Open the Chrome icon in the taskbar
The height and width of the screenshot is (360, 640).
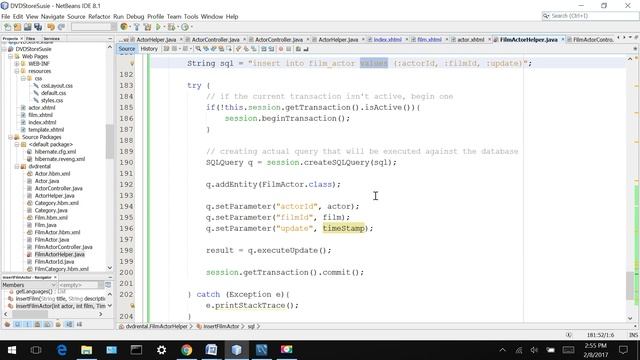tap(187, 350)
